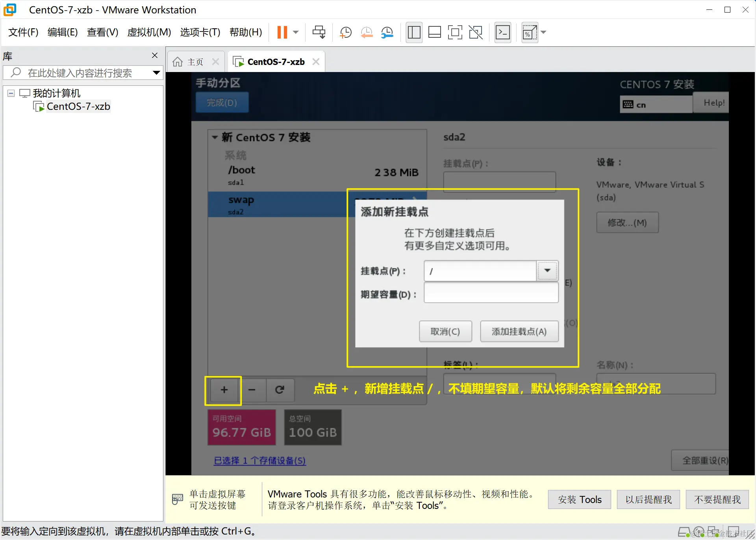Take a snapshot of the VM
Viewport: 756px width, 540px height.
(345, 32)
